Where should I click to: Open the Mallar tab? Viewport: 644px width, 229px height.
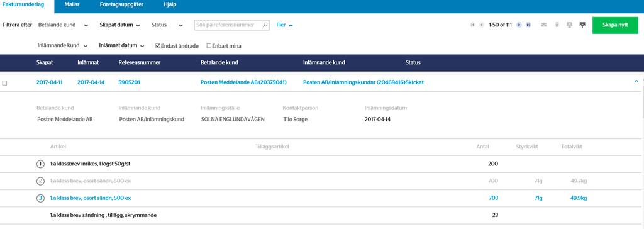click(x=72, y=4)
